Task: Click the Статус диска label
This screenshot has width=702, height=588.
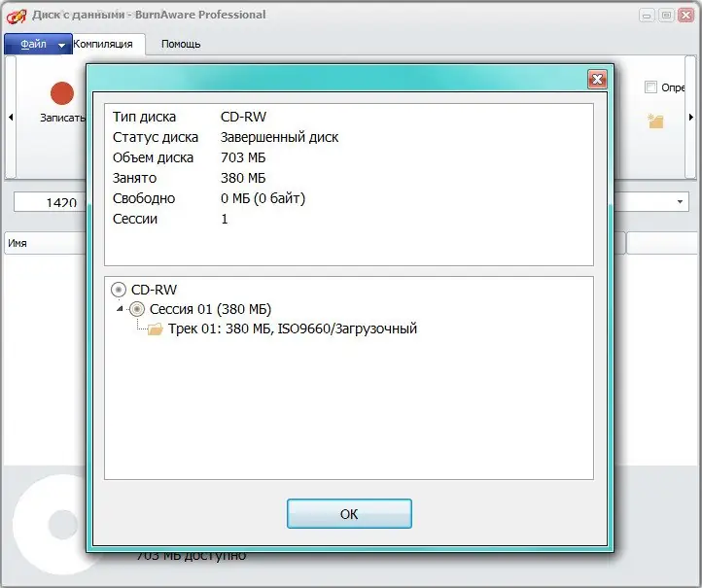Action: pos(156,137)
